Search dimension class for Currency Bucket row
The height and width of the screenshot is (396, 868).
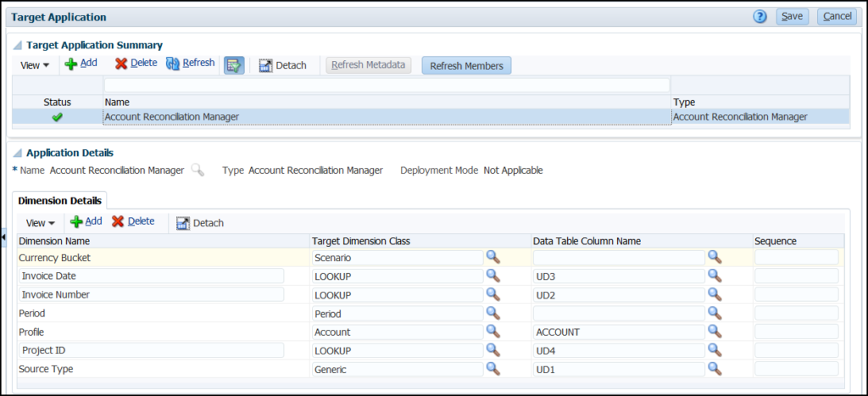pos(492,257)
